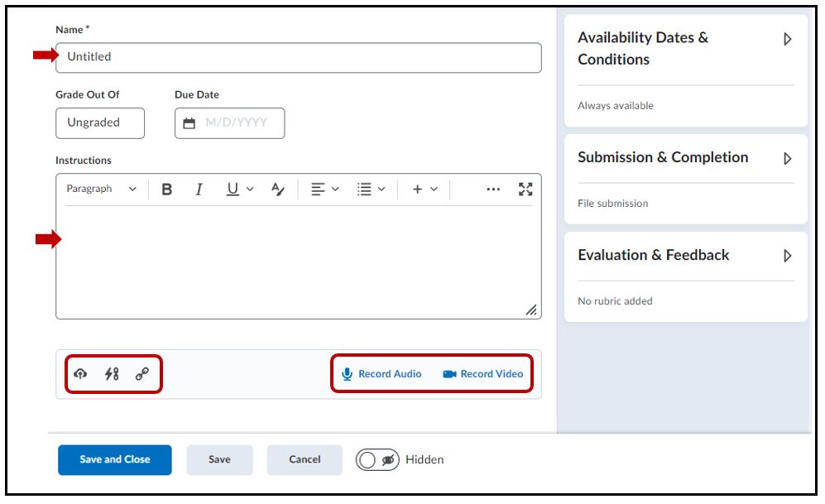The image size is (825, 504).
Task: Click the Save and Close button
Action: coord(115,460)
